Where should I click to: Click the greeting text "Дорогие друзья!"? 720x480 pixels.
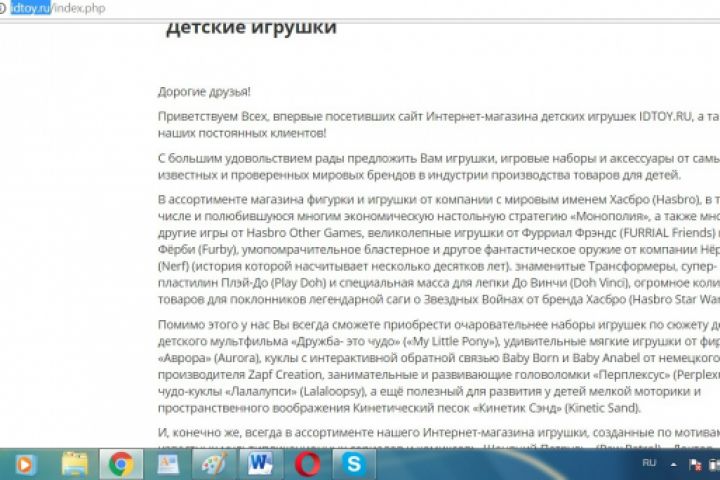[x=204, y=92]
